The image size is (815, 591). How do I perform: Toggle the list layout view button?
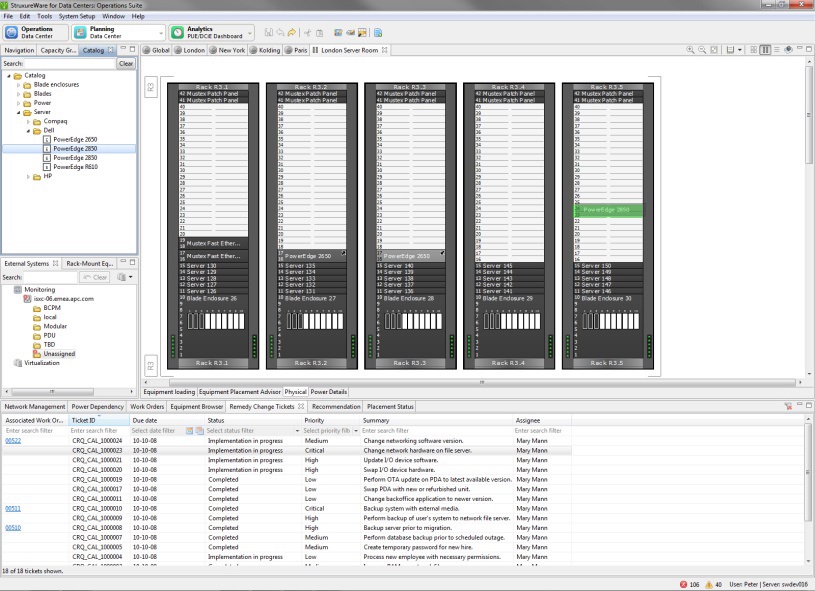click(x=775, y=49)
